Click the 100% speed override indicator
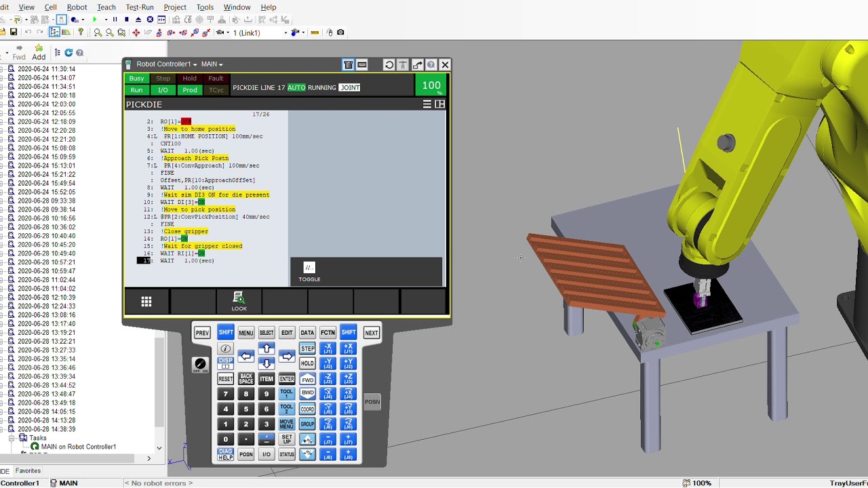Viewport: 868px width, 488px height. point(431,86)
